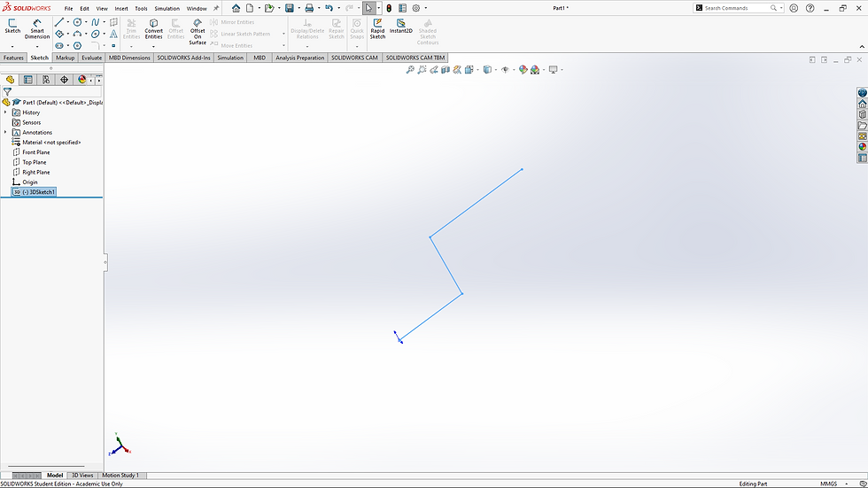The height and width of the screenshot is (488, 868).
Task: Switch to the Features tab
Action: coord(13,58)
